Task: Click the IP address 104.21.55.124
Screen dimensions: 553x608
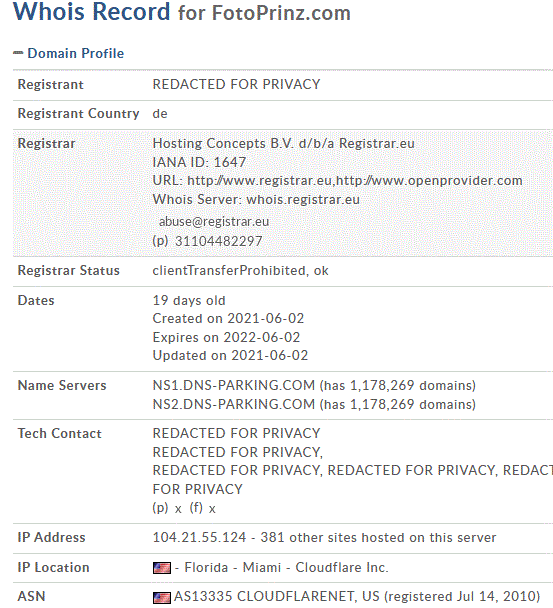Action: (199, 537)
